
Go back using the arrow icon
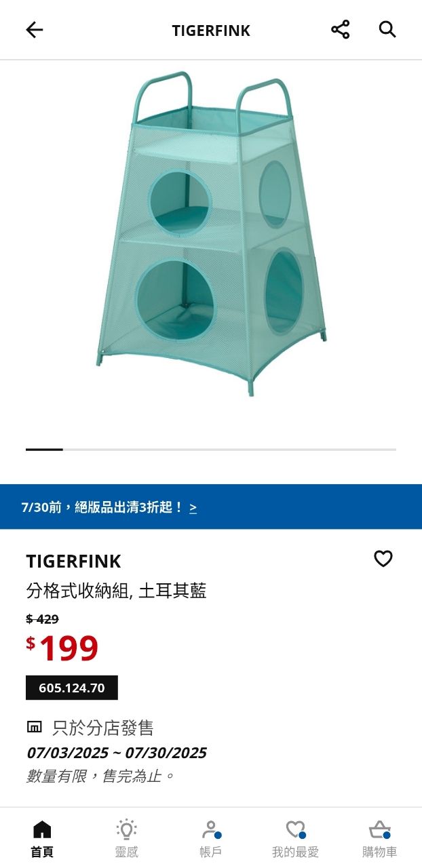(x=34, y=30)
